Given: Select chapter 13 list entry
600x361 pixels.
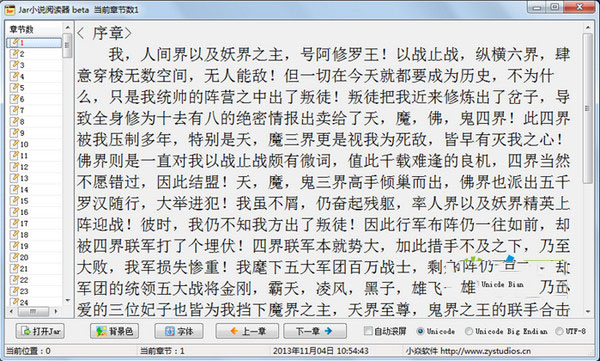Looking at the screenshot, I should tap(34, 178).
